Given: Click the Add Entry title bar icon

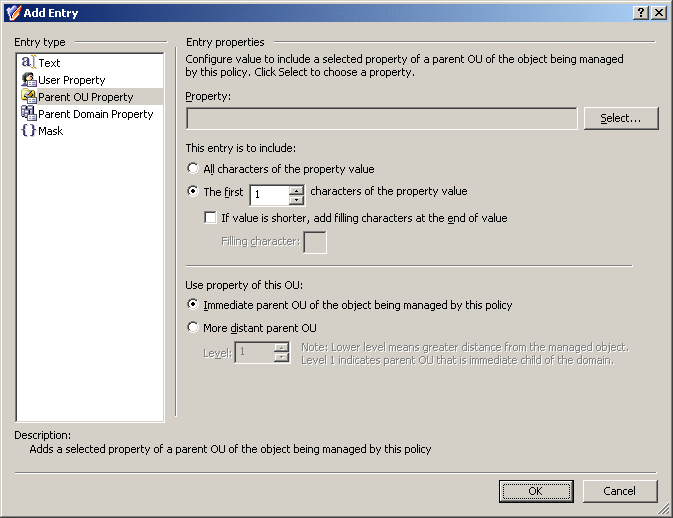Looking at the screenshot, I should click(x=13, y=13).
